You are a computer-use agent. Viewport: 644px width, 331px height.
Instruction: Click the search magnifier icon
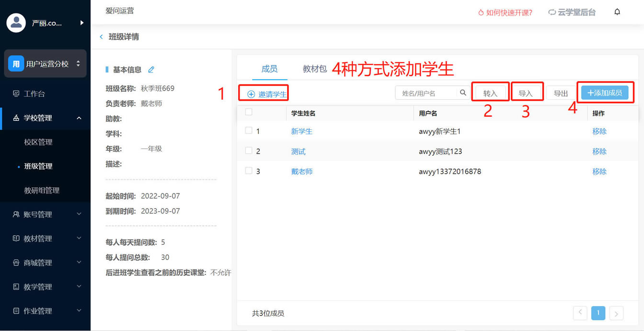tap(463, 93)
